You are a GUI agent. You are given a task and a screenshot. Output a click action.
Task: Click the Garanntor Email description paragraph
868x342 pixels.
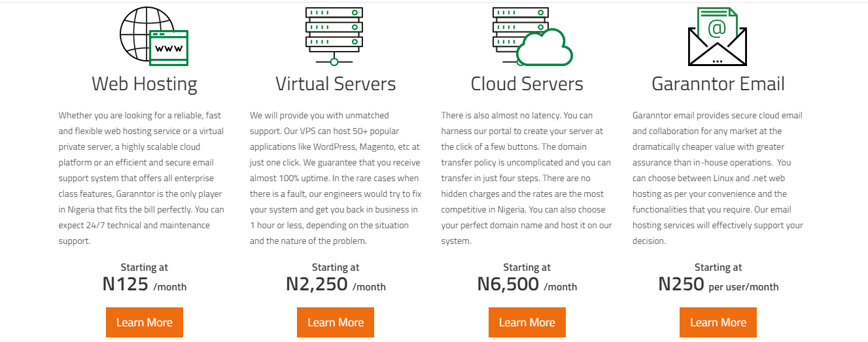[x=718, y=178]
